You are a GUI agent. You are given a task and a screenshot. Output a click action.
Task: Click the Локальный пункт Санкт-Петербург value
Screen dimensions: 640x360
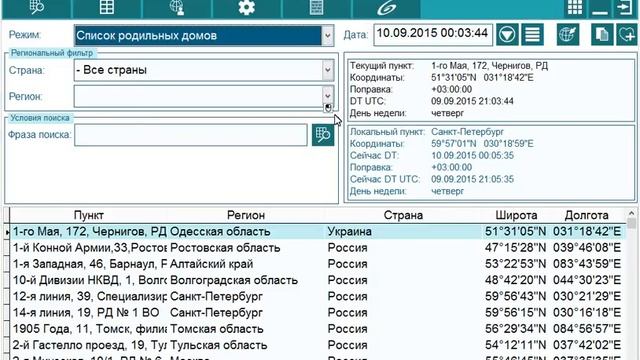(x=467, y=132)
